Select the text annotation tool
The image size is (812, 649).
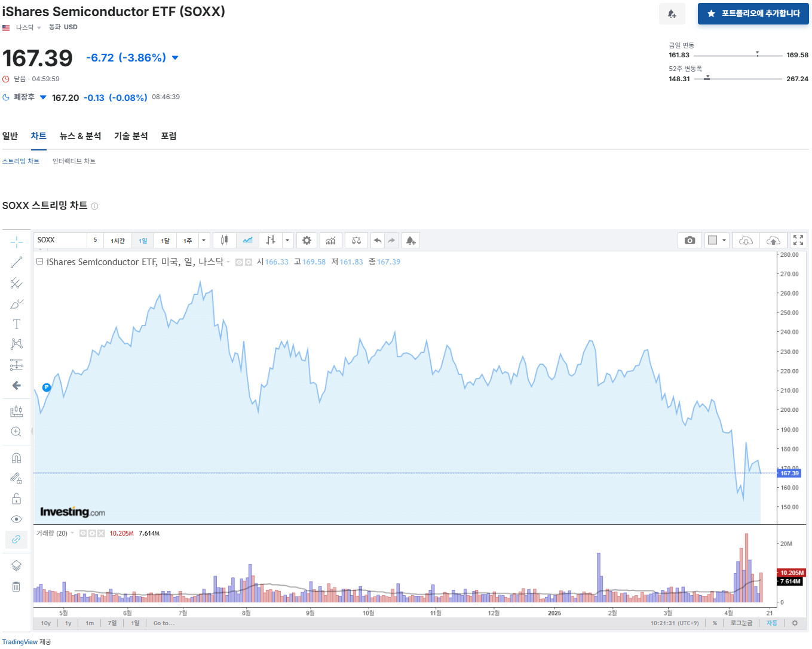[x=16, y=324]
